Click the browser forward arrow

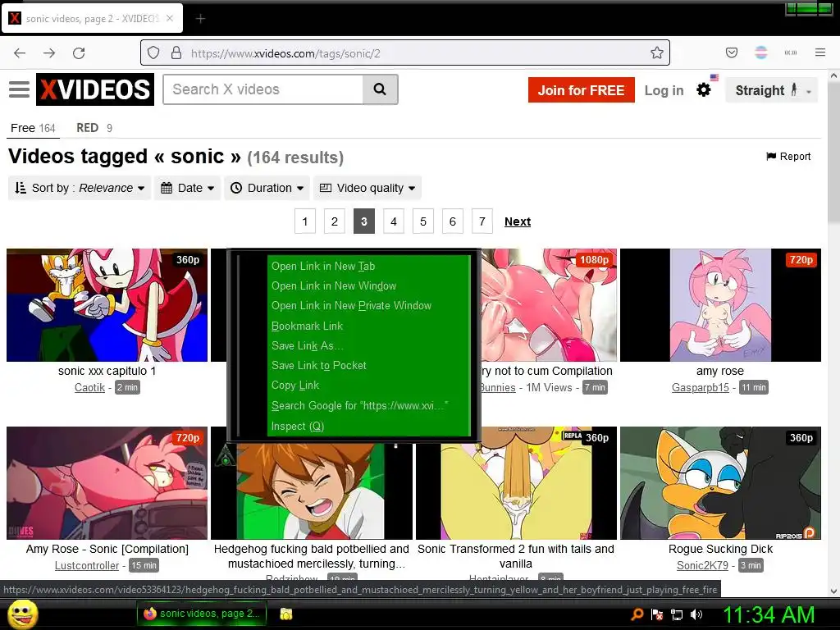coord(49,53)
